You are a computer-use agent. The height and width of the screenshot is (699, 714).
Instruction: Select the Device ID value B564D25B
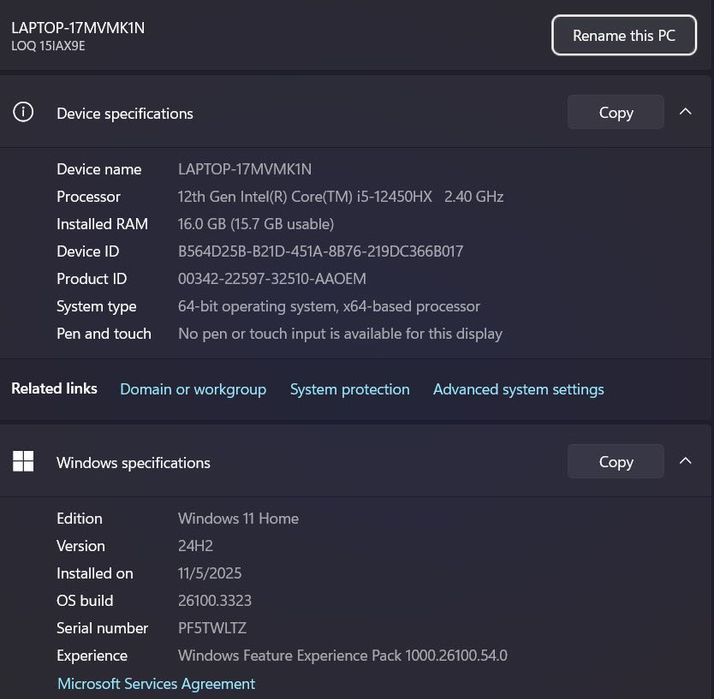click(321, 251)
